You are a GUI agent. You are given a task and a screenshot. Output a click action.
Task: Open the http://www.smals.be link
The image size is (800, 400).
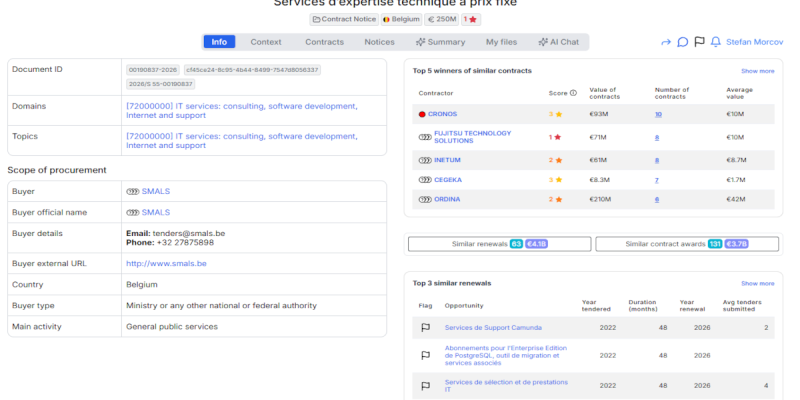point(166,264)
